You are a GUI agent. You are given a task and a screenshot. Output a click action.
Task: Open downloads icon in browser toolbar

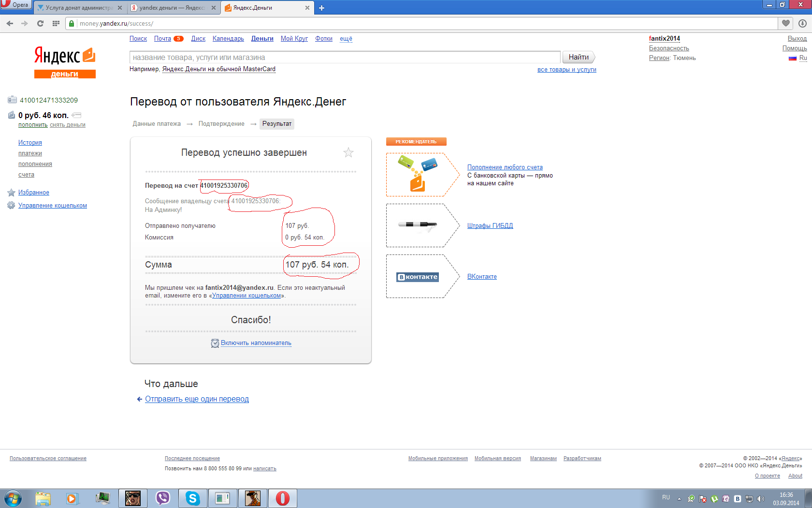coord(802,23)
